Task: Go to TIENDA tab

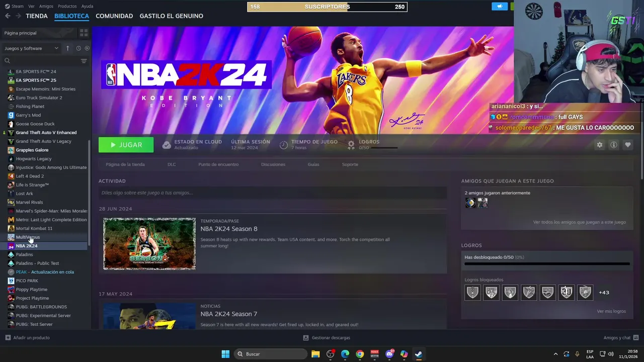Action: (x=37, y=16)
